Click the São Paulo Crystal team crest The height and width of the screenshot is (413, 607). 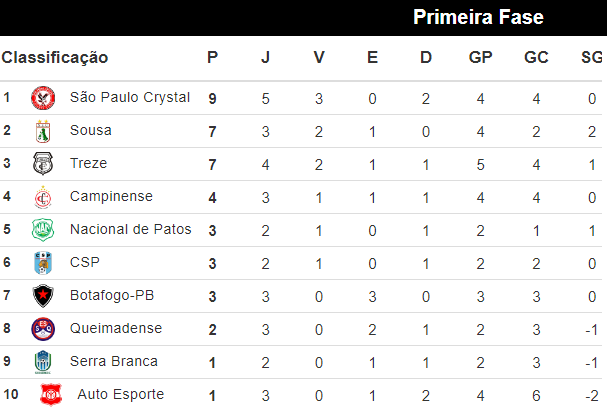click(x=43, y=98)
